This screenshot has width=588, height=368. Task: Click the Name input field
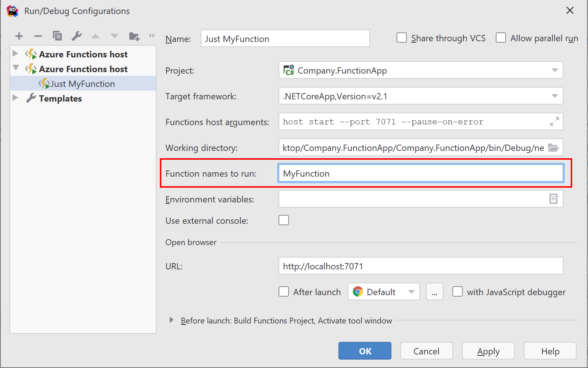[x=285, y=38]
